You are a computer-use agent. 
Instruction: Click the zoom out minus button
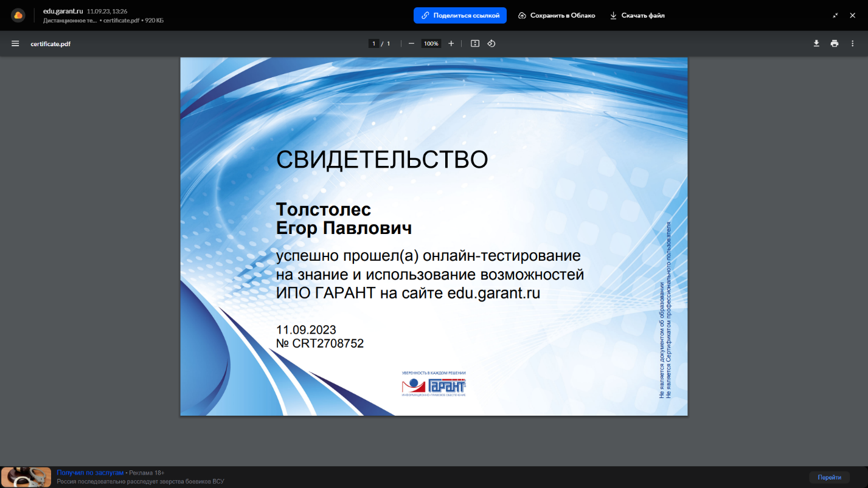412,44
